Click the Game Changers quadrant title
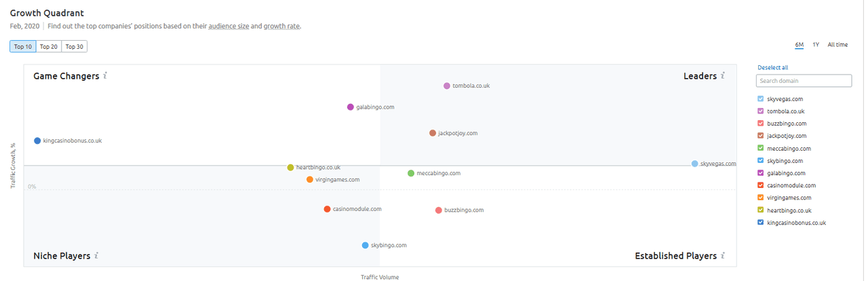Screen dimensions: 868x281 click(x=66, y=76)
